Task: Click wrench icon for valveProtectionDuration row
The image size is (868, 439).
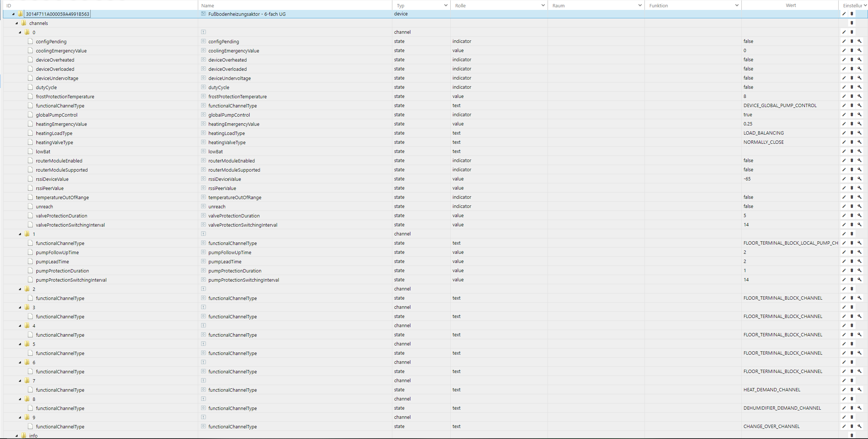Action: (859, 215)
